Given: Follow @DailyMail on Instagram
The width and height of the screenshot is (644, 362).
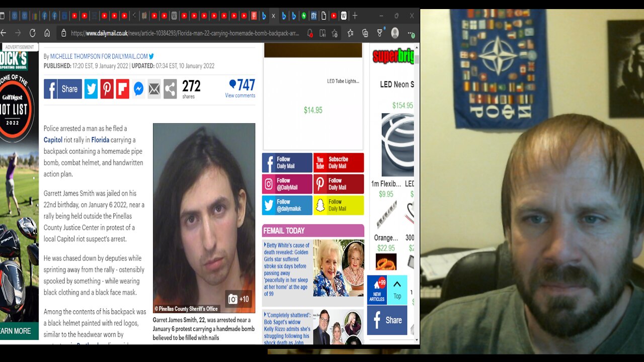Looking at the screenshot, I should point(287,184).
